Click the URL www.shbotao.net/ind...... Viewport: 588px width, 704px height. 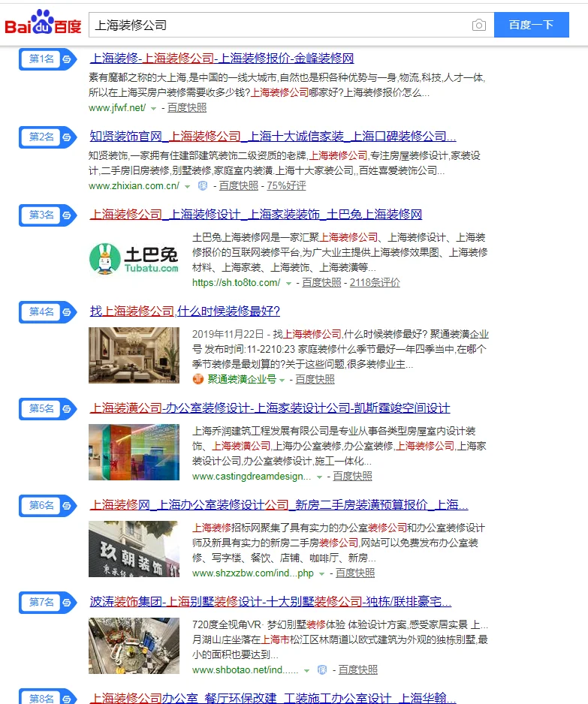point(246,670)
